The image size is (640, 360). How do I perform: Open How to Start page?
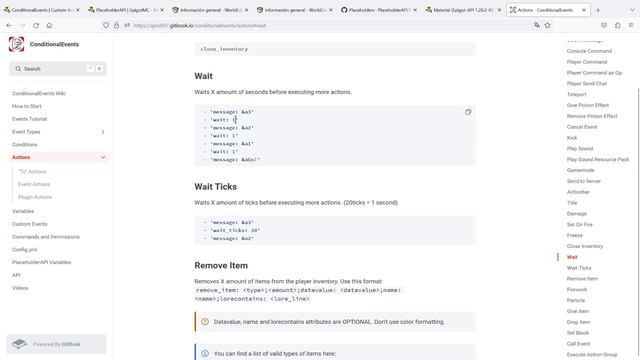[x=27, y=106]
